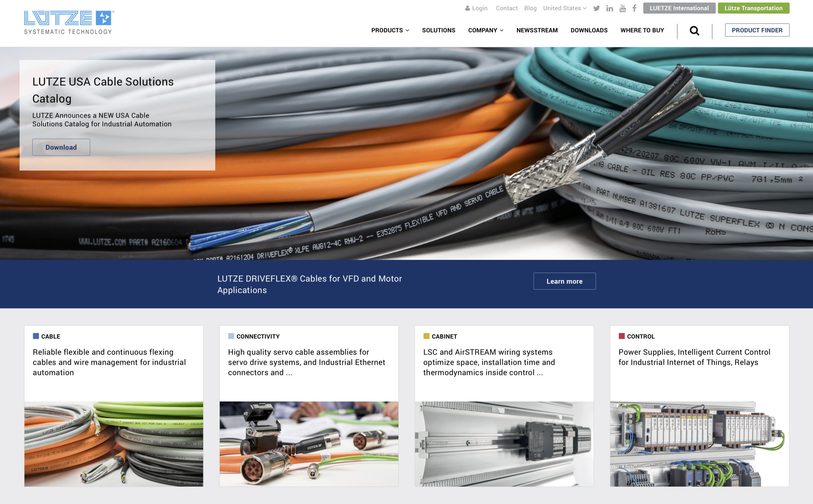
Task: Click the PRODUCT FINDER button
Action: click(x=757, y=30)
